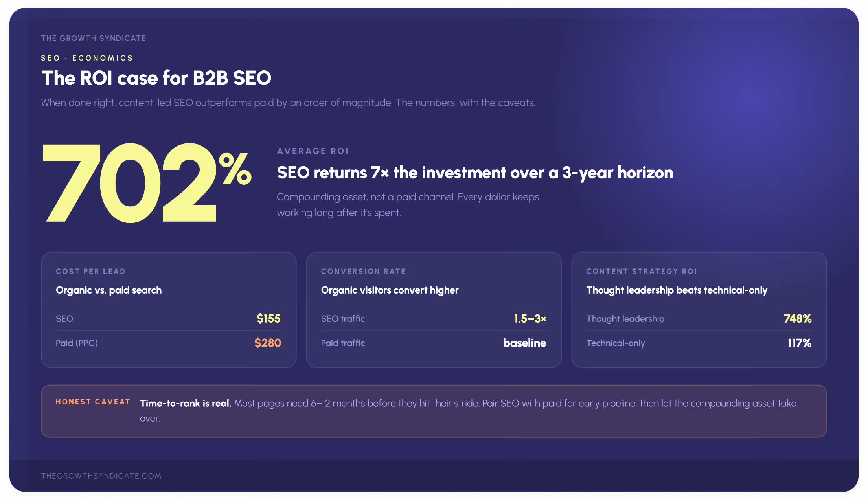Click the headline The ROI case for B2B SEO
The height and width of the screenshot is (503, 868).
156,78
